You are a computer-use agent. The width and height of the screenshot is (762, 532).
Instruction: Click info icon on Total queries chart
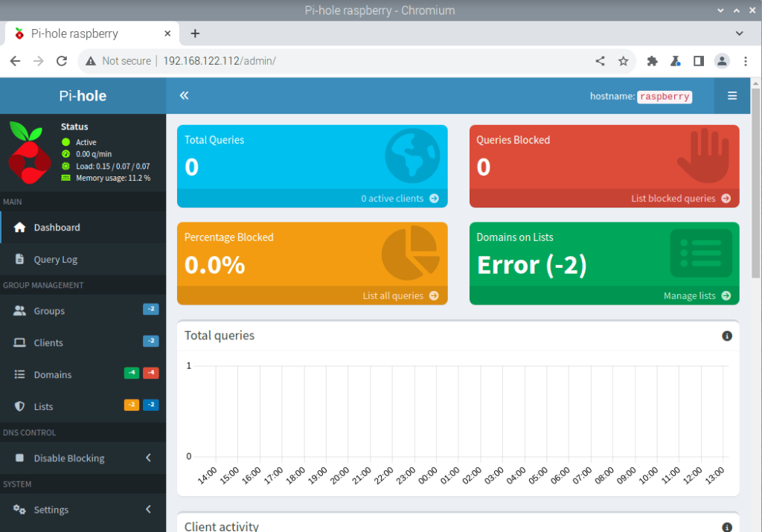point(726,336)
